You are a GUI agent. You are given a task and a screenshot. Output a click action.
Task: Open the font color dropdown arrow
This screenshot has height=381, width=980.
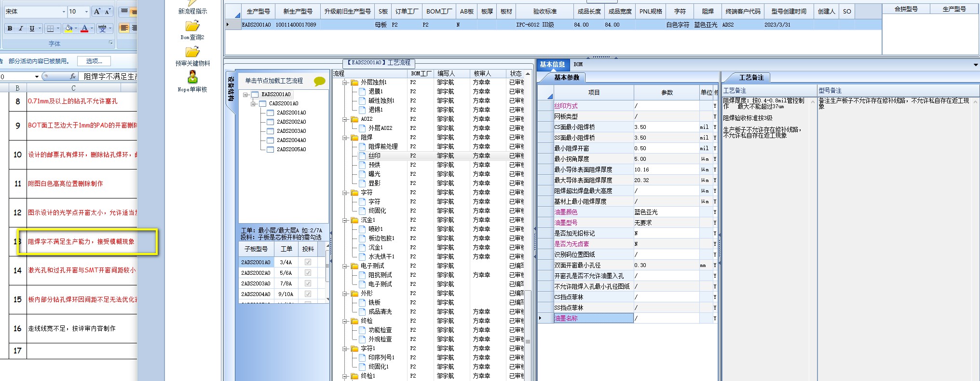tap(92, 28)
